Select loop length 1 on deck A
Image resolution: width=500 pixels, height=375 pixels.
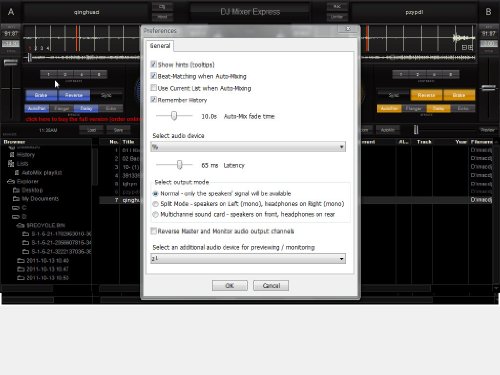tap(49, 74)
